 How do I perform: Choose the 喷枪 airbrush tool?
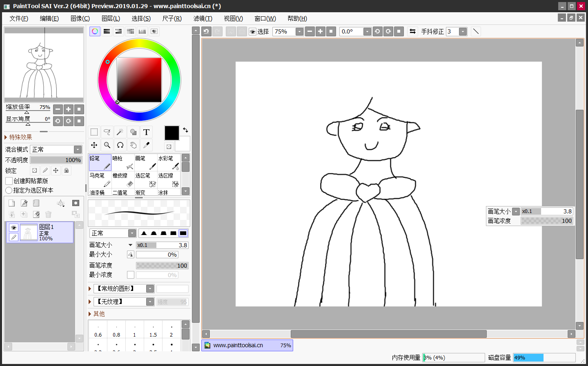[x=123, y=162]
